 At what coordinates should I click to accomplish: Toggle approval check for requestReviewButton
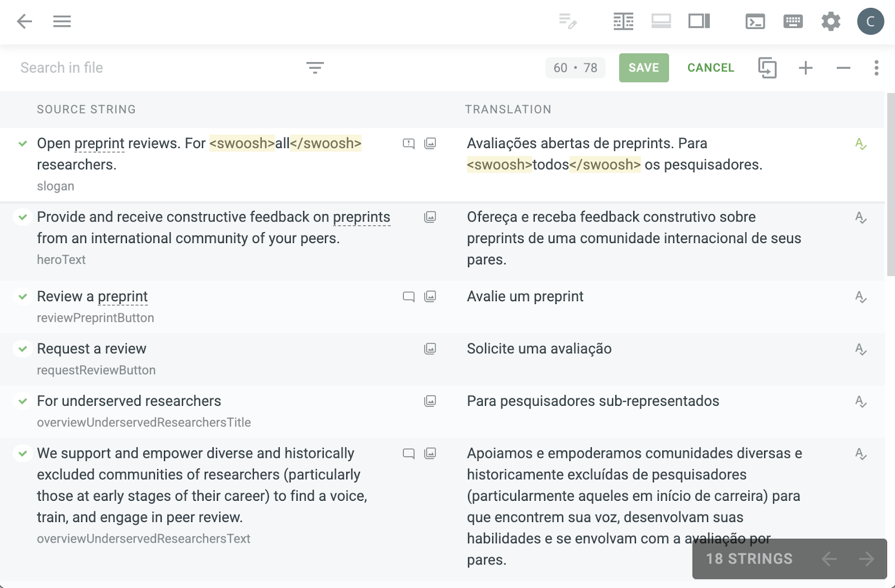(x=22, y=349)
